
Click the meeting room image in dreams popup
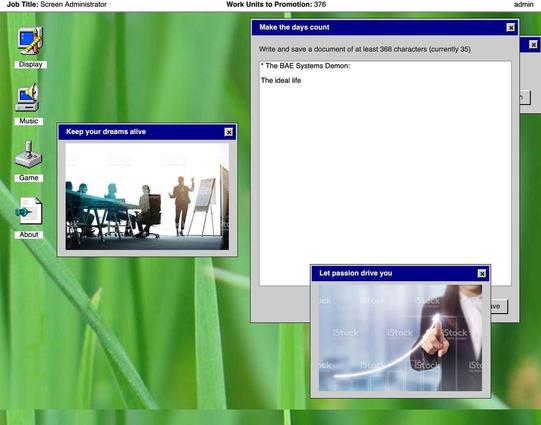pos(147,196)
